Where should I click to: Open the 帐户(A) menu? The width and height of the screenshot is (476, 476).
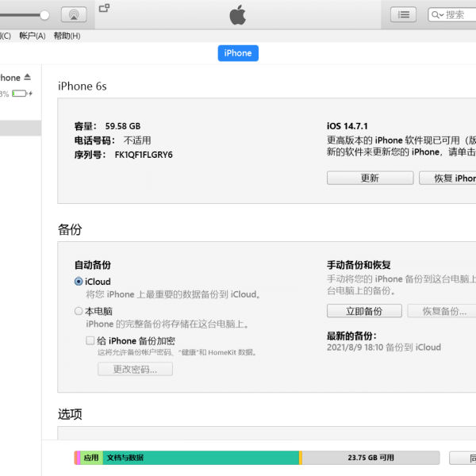pos(33,36)
